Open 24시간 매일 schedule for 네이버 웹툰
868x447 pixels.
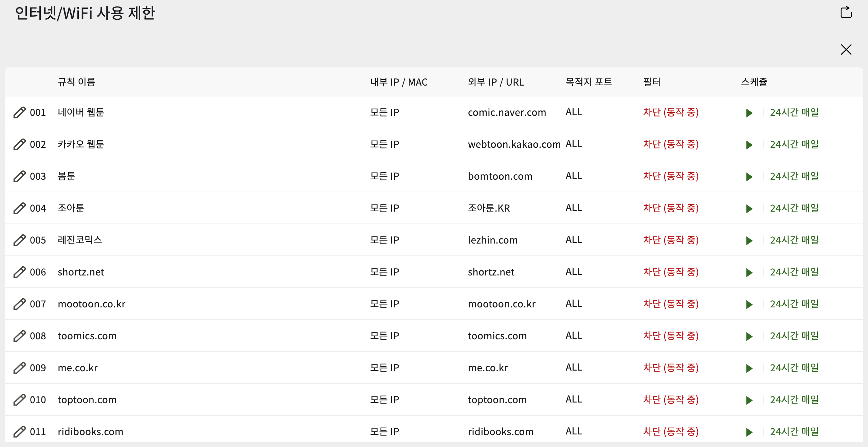coord(794,112)
